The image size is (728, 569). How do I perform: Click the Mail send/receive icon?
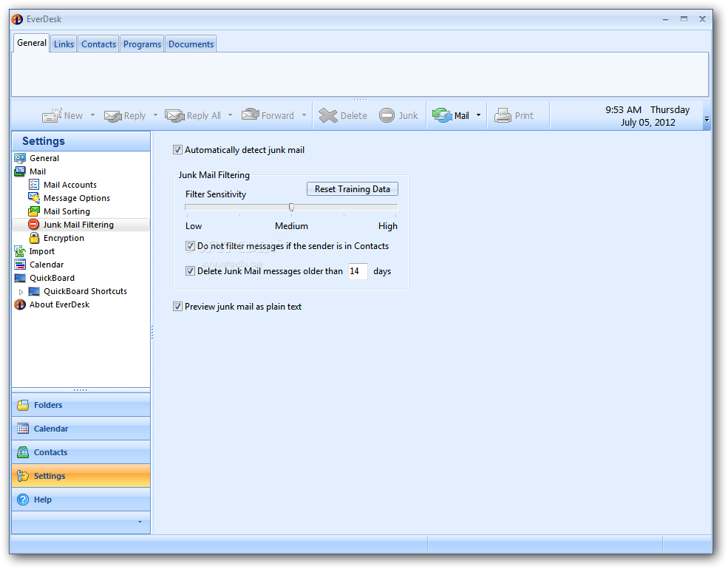coord(442,115)
